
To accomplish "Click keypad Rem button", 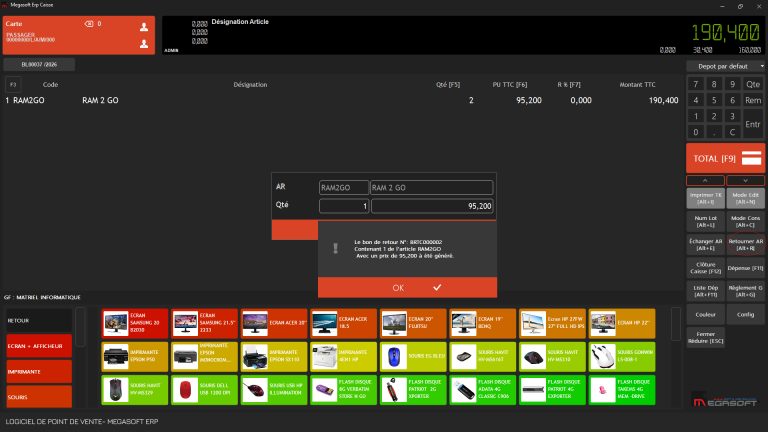I will [x=753, y=100].
